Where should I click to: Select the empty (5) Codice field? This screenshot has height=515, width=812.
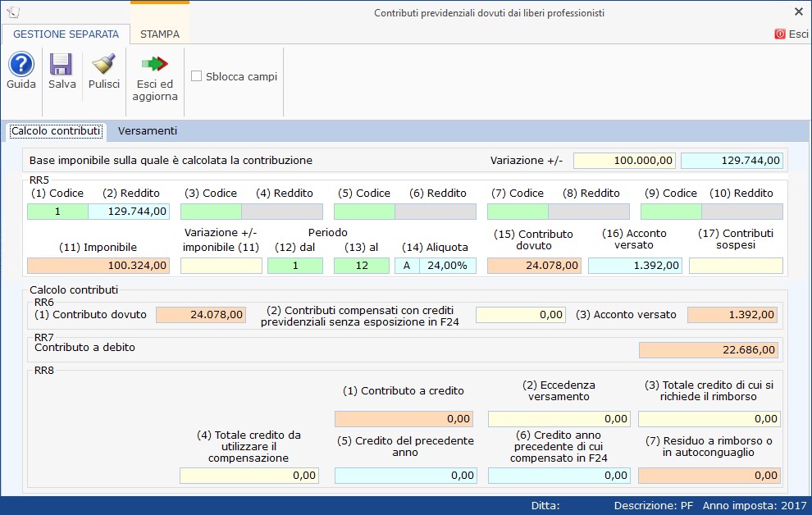364,212
